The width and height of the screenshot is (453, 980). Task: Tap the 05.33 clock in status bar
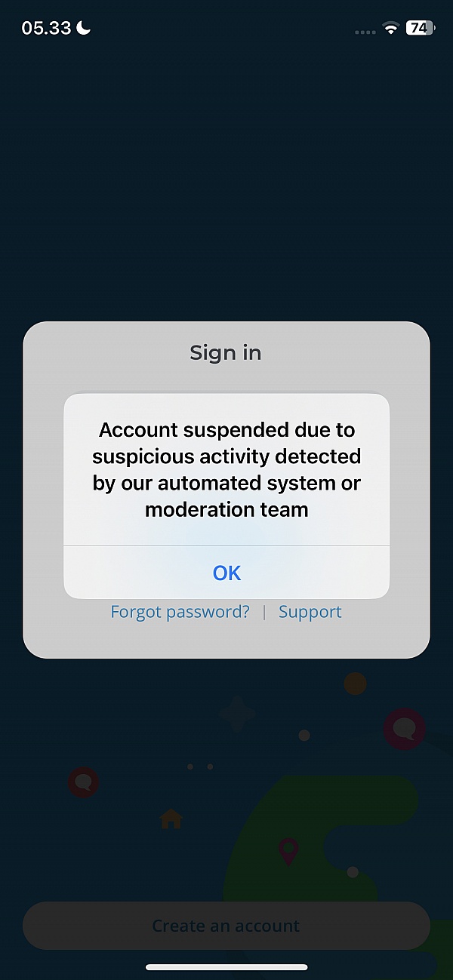point(46,28)
